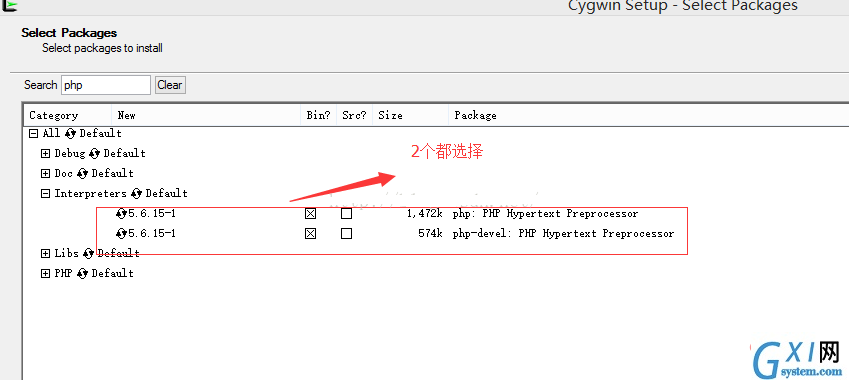Click the cycle icon next to Interpreters Default
The height and width of the screenshot is (380, 849).
tap(136, 193)
